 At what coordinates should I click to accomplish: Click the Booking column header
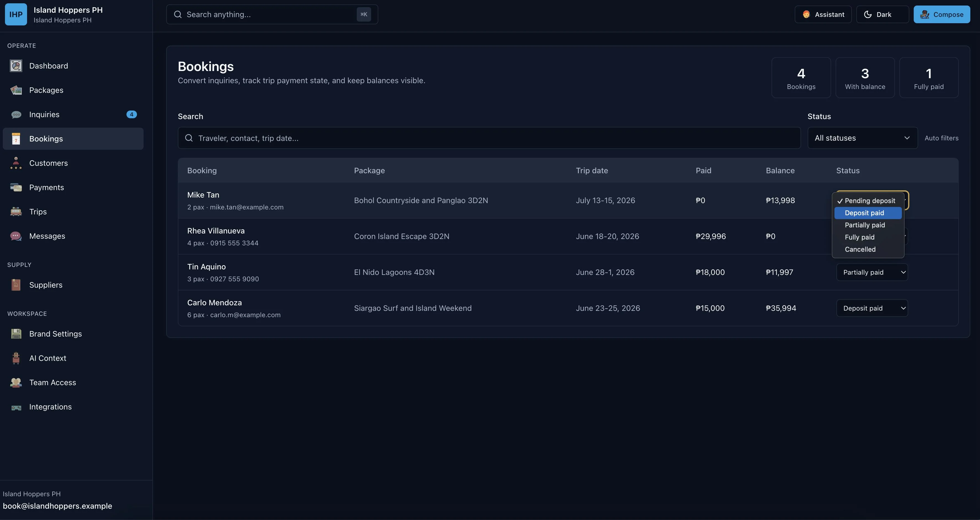202,170
